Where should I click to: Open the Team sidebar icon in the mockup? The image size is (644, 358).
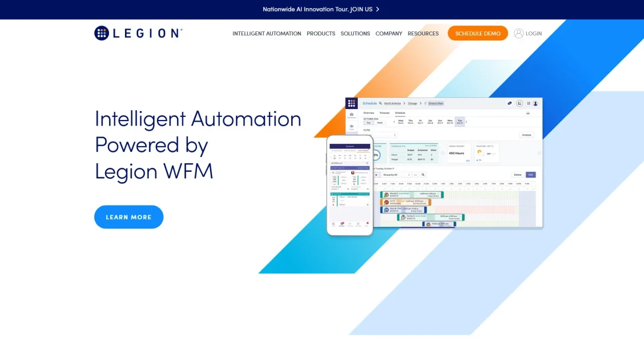352,127
